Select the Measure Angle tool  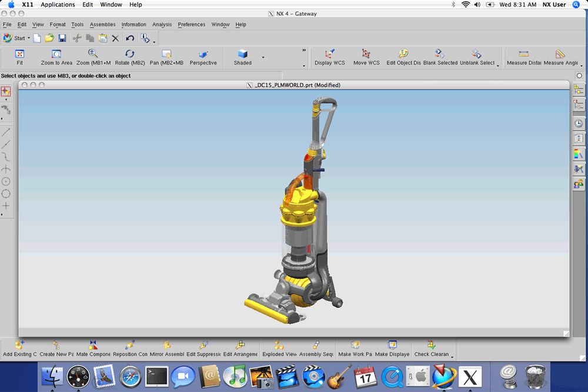click(x=560, y=54)
